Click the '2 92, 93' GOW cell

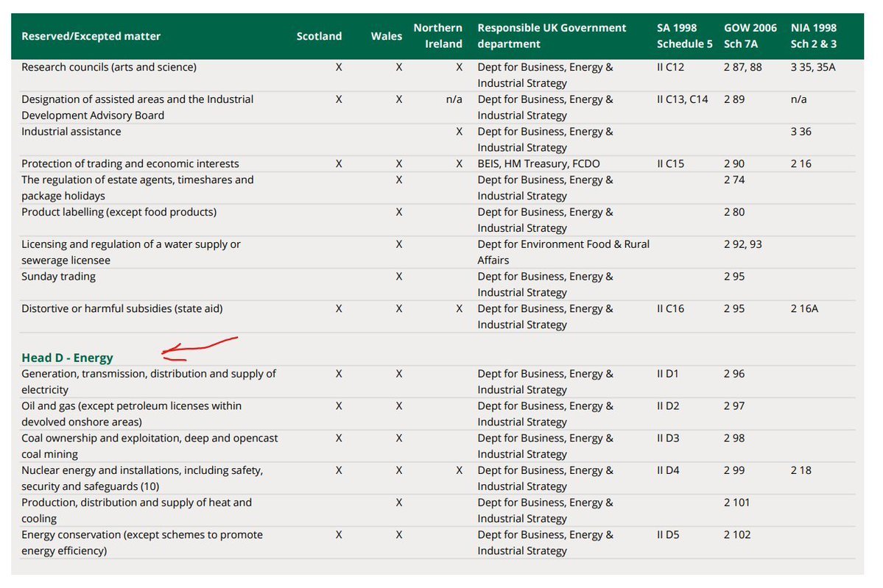[743, 244]
